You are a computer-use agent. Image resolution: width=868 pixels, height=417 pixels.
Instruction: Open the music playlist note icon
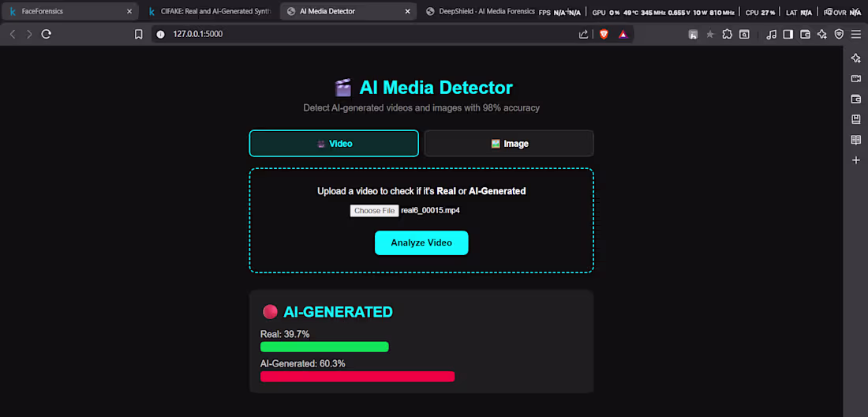(771, 34)
